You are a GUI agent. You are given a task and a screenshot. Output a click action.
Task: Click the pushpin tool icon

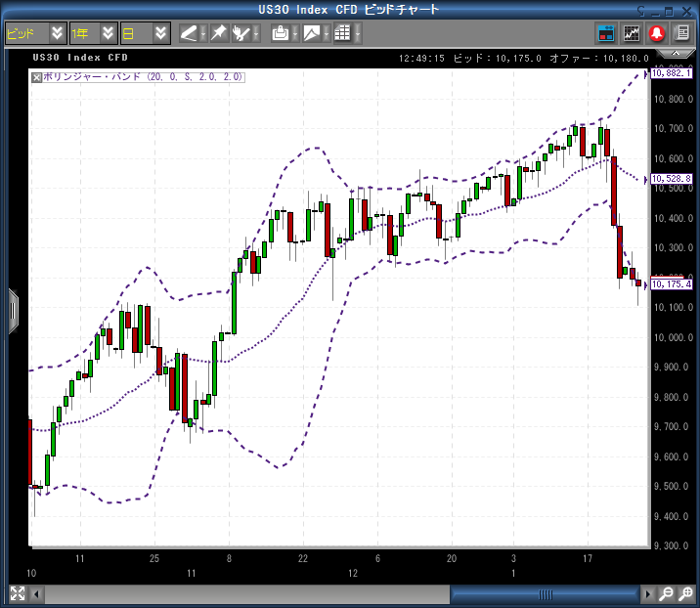coord(218,33)
